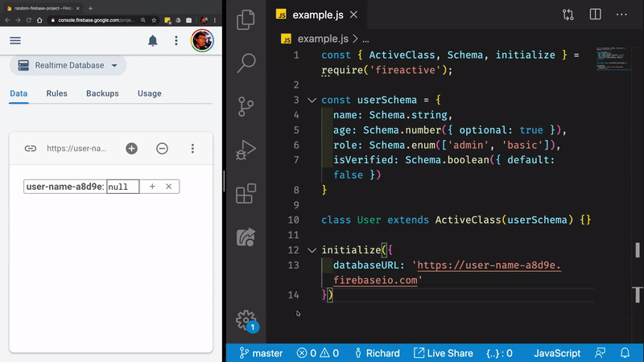Click the null value input field
Screen dimensions: 644x362
coord(122,187)
